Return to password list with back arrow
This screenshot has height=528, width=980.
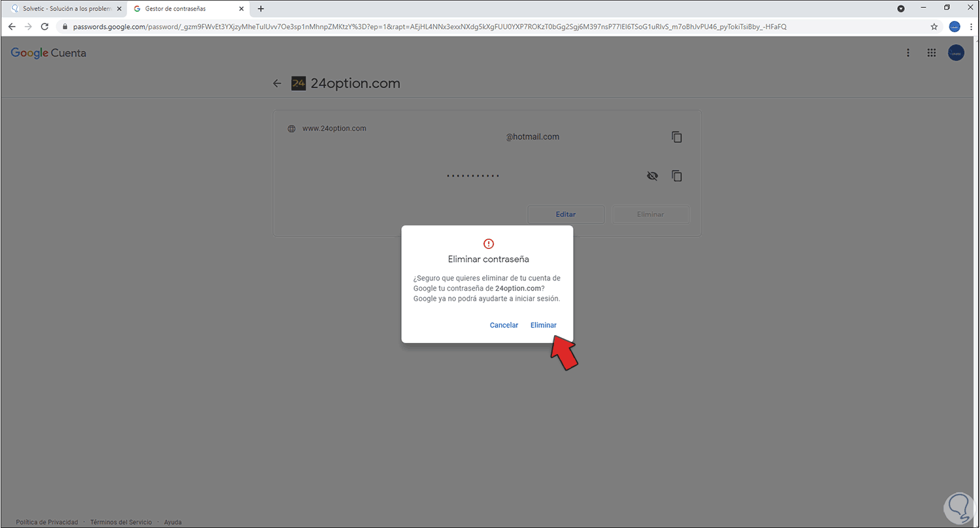pyautogui.click(x=277, y=84)
